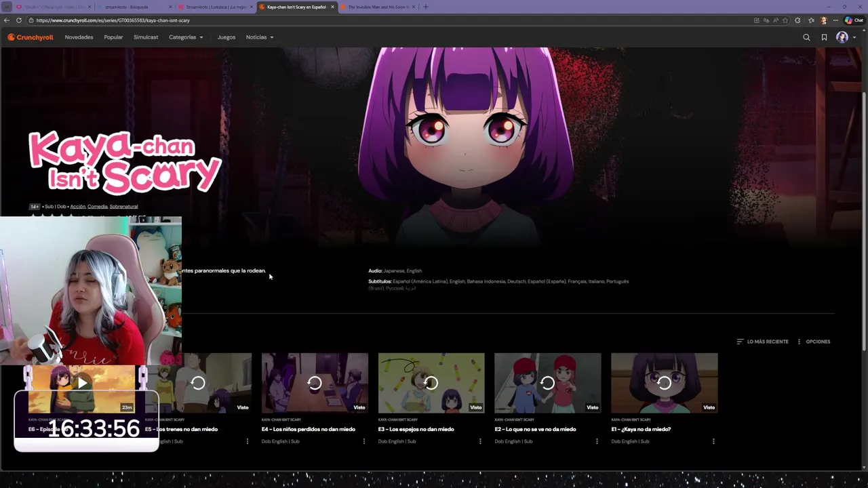868x488 pixels.
Task: Open the Comedia genre link
Action: pos(98,207)
